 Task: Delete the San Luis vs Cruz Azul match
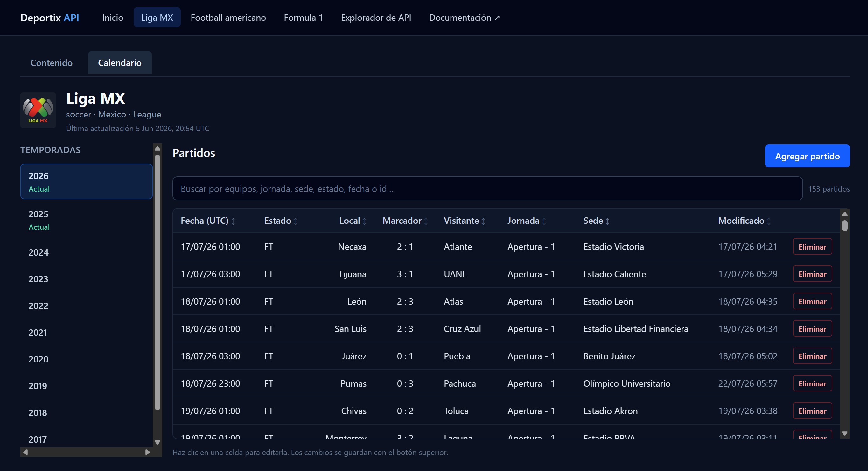812,329
